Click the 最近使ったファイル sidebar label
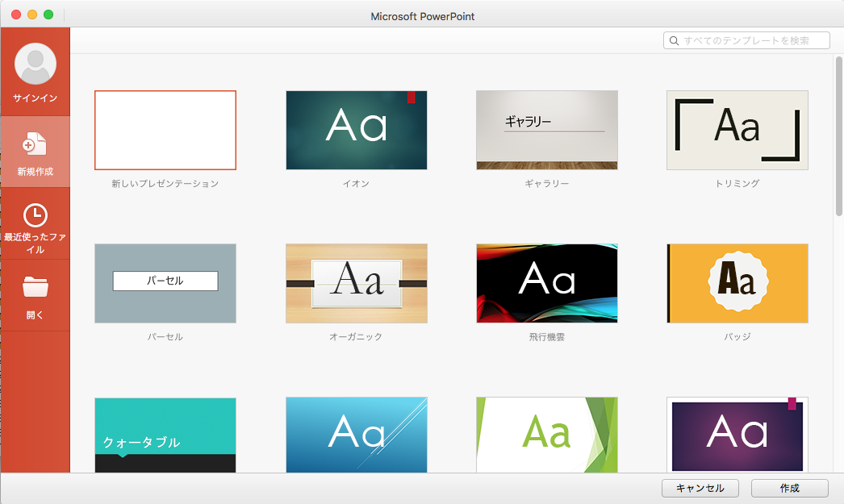Screen dimensions: 844x504 36,243
